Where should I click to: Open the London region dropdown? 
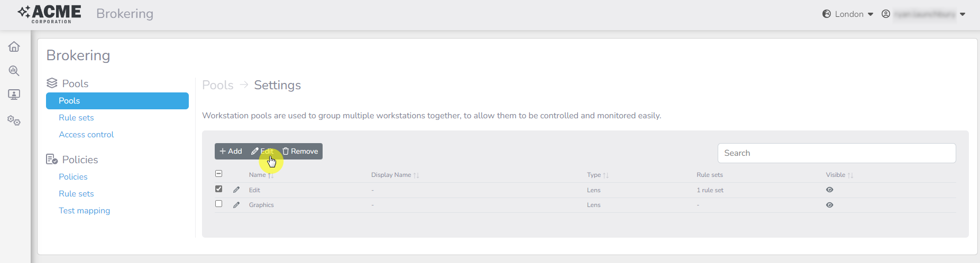[x=848, y=14]
